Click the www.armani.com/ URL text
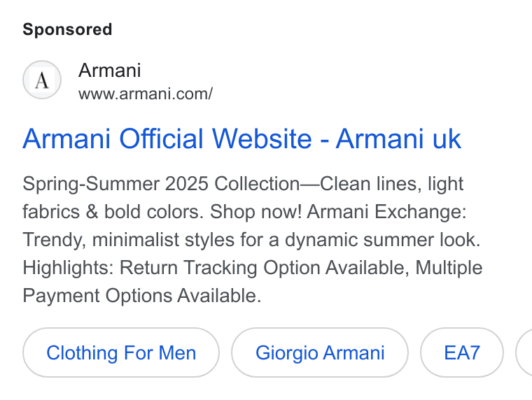The width and height of the screenshot is (532, 400). tap(146, 94)
